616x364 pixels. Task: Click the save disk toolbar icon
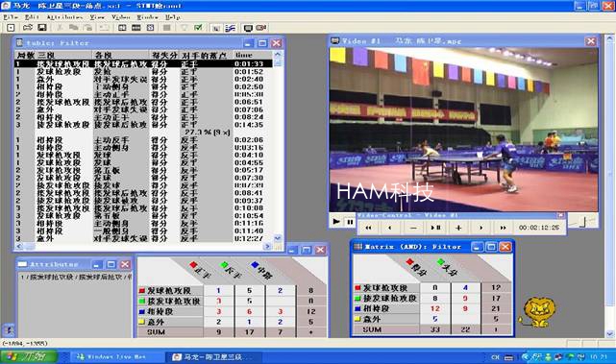pyautogui.click(x=42, y=28)
